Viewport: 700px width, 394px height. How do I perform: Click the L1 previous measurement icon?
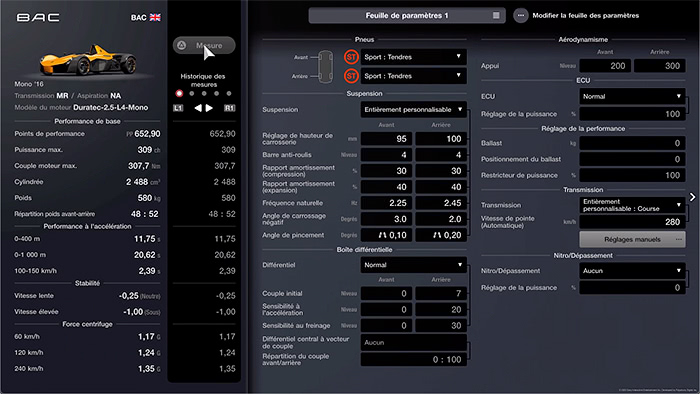(178, 108)
